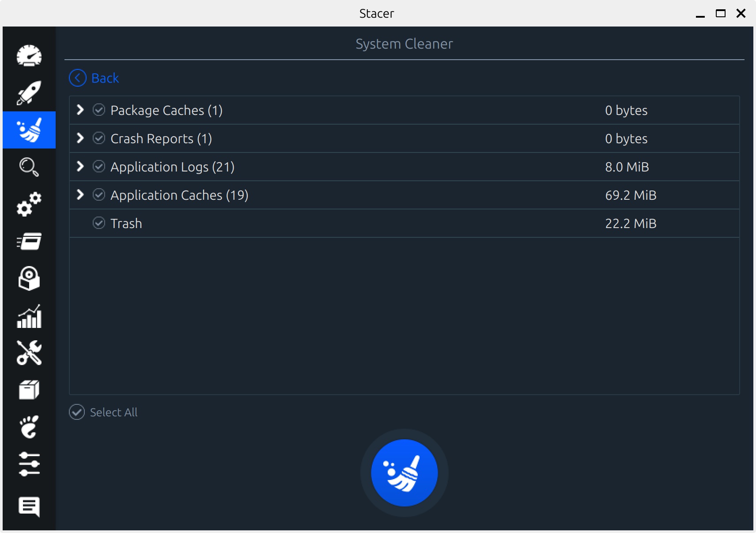Toggle the Application Caches checkbox
This screenshot has width=756, height=533.
99,195
